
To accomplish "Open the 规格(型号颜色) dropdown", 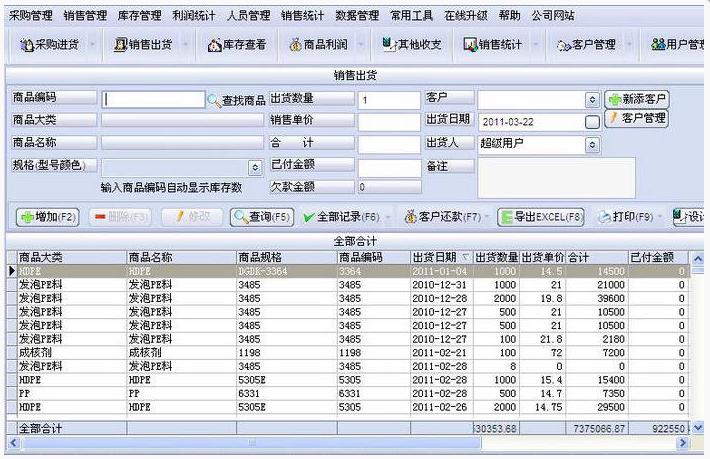I will click(255, 168).
